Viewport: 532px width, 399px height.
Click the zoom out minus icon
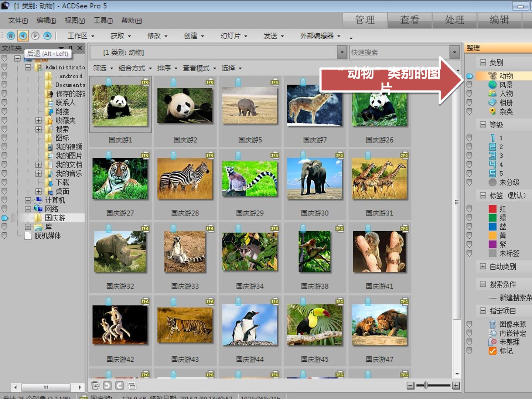pos(410,386)
